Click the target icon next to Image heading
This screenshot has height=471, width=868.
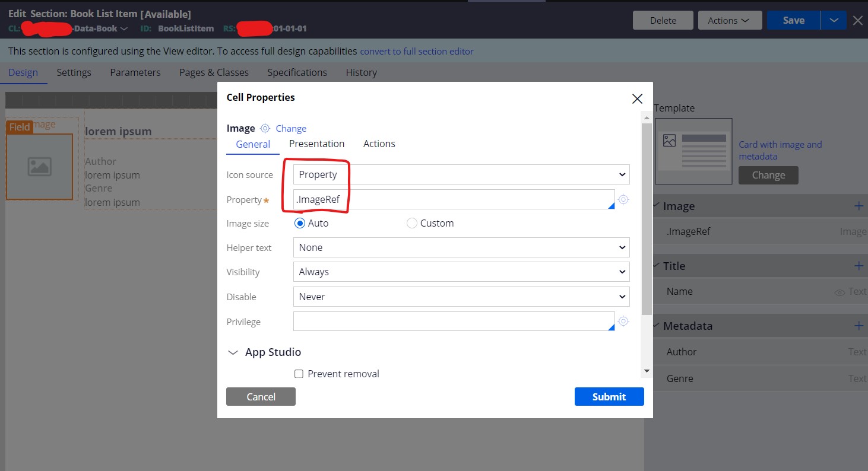[x=265, y=128]
